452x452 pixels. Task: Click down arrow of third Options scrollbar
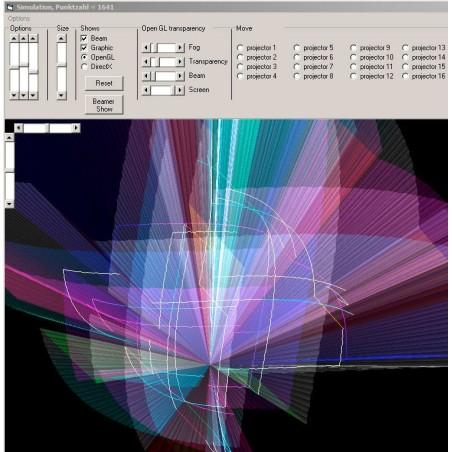33,95
